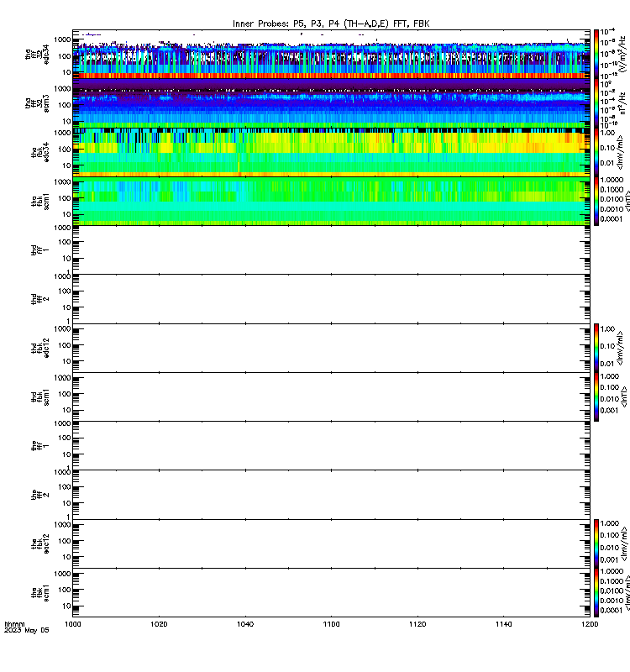Click the tha fbk scm1 color bar

(x=596, y=201)
